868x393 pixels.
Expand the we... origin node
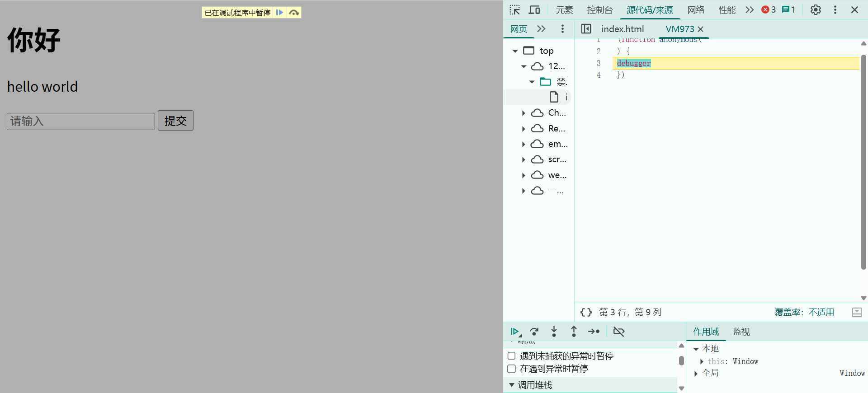tap(524, 175)
